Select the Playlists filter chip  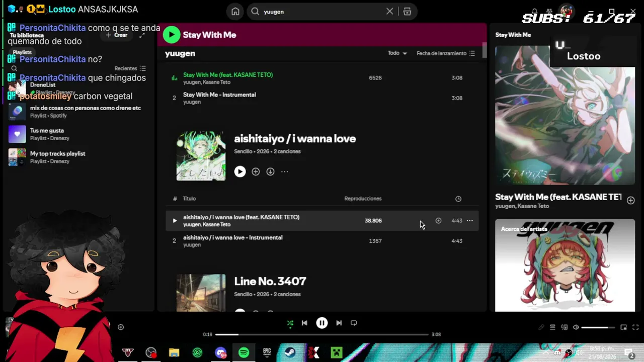22,52
